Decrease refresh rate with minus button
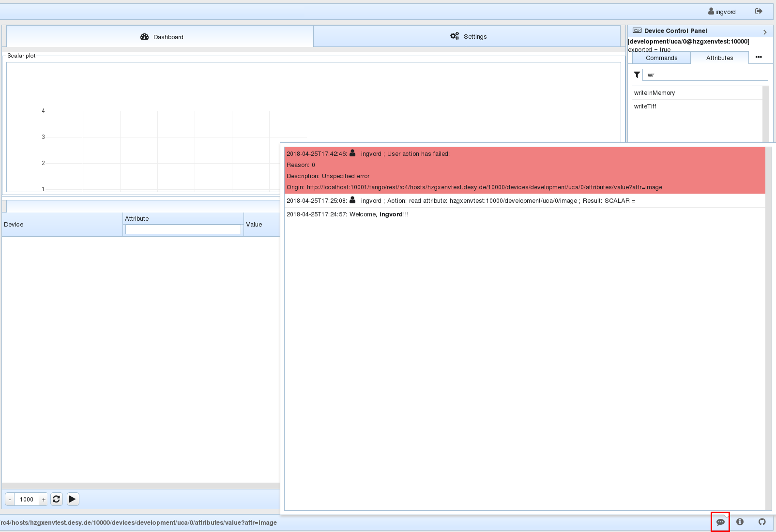The height and width of the screenshot is (532, 776). (x=10, y=499)
